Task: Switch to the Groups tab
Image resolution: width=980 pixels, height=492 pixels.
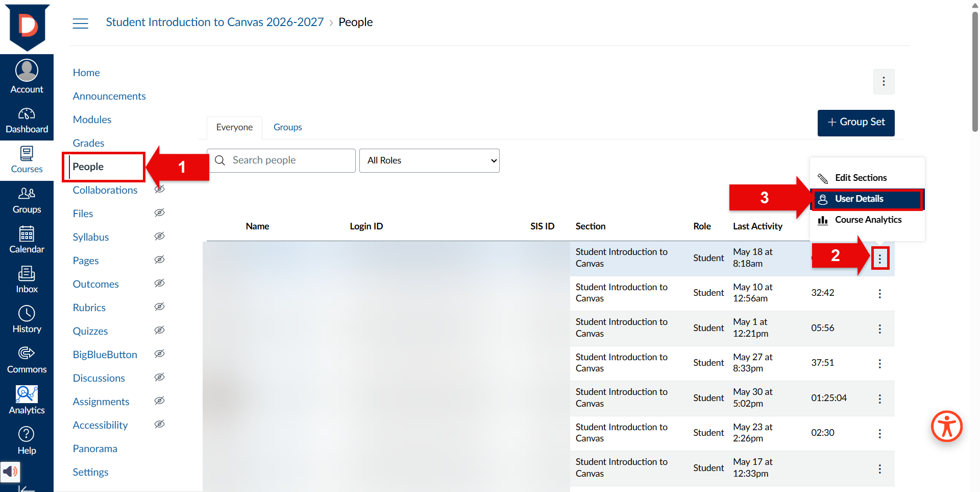Action: (x=287, y=127)
